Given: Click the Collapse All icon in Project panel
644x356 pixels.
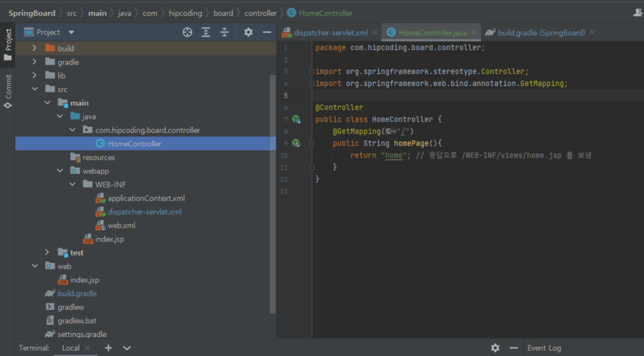Looking at the screenshot, I should click(225, 32).
